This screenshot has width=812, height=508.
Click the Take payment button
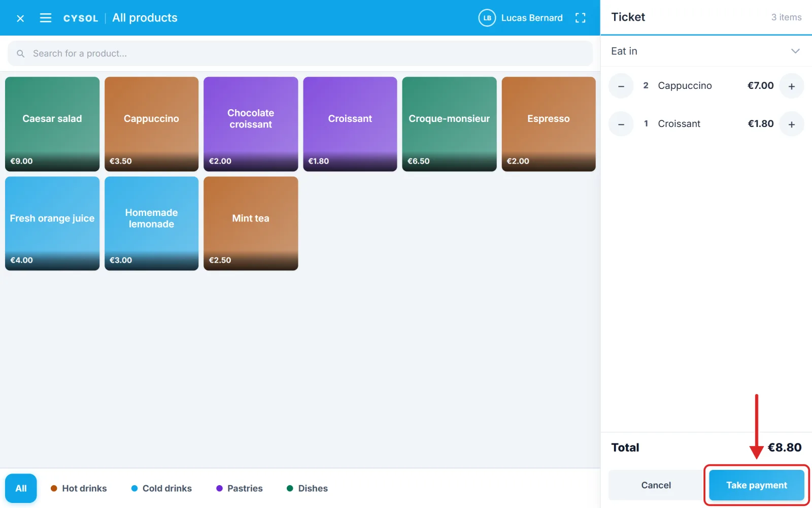click(x=756, y=485)
